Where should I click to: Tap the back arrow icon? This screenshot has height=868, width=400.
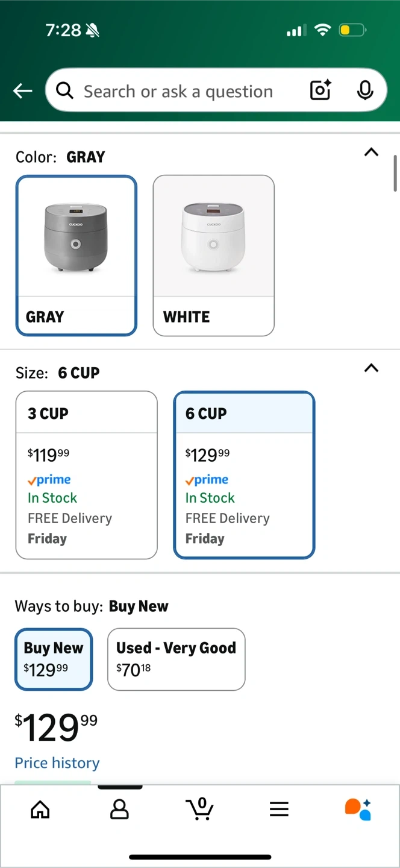[x=23, y=91]
